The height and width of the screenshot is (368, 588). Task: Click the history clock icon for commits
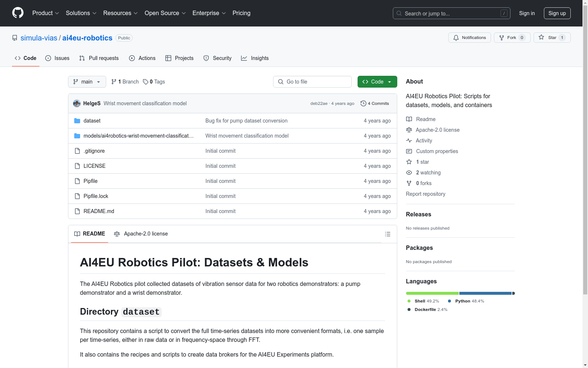pos(363,103)
